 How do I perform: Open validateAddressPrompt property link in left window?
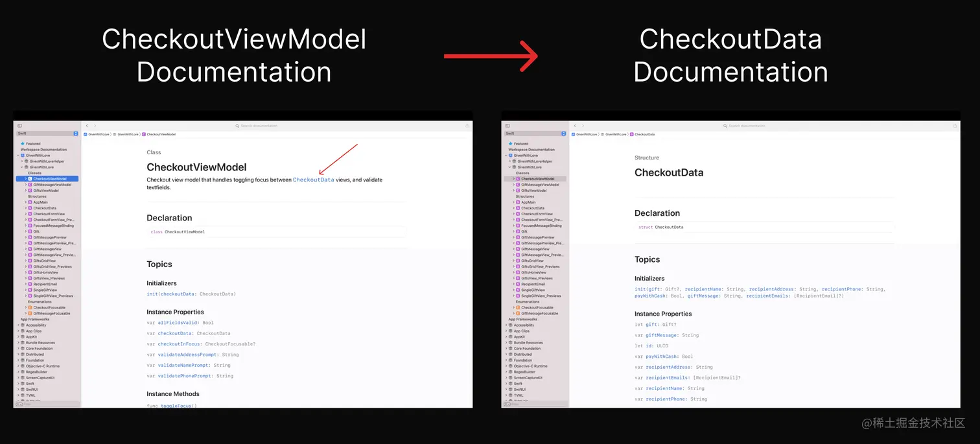coord(187,355)
